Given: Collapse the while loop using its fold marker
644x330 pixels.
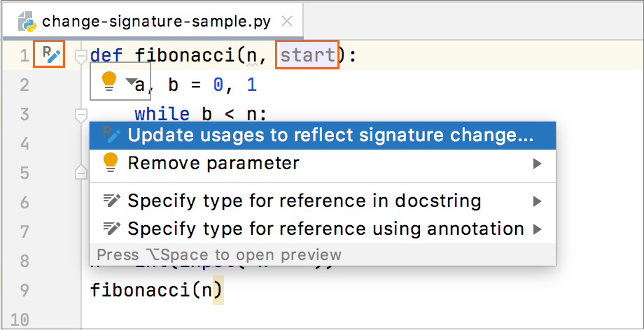Looking at the screenshot, I should [81, 114].
